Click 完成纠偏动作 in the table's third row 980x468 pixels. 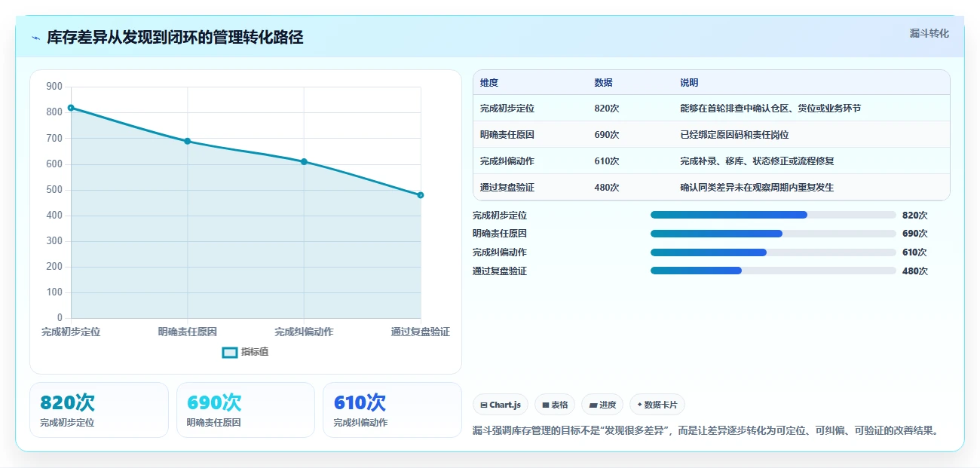(x=507, y=161)
